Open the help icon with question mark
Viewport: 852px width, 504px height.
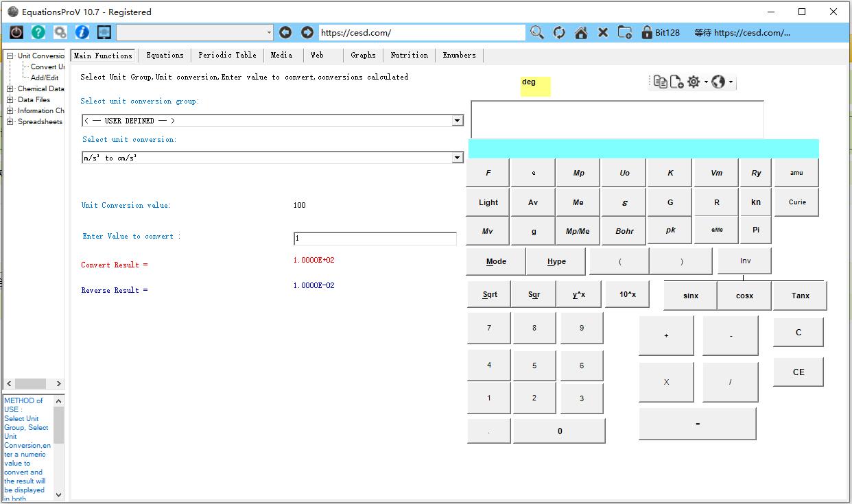coord(38,32)
